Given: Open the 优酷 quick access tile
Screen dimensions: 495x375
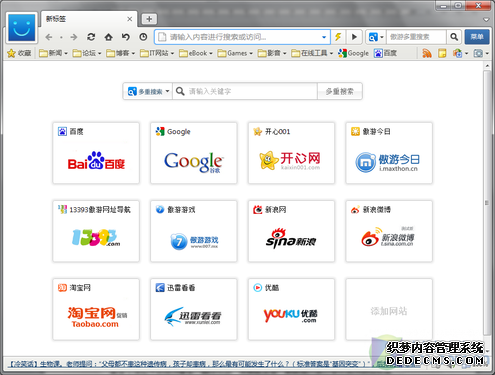Looking at the screenshot, I should tap(291, 309).
